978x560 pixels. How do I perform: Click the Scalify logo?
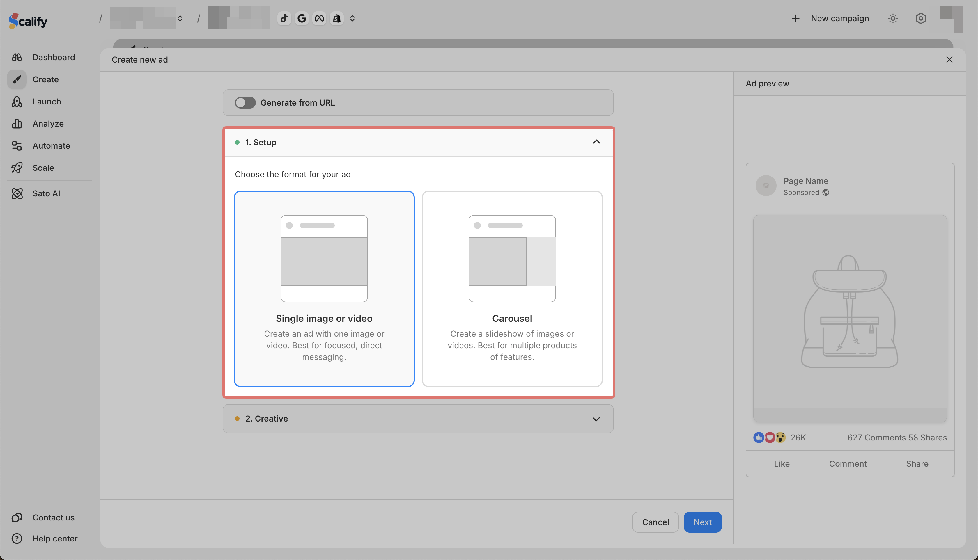(x=28, y=21)
